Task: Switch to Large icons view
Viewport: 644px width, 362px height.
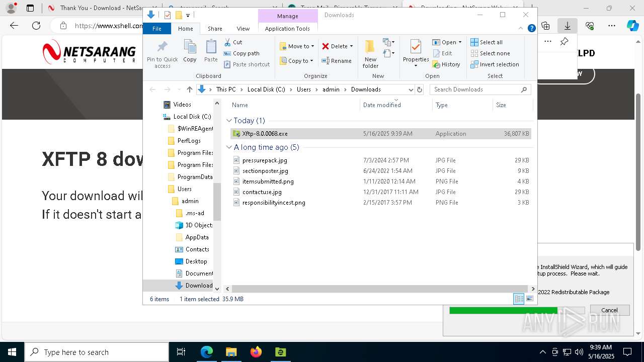Action: (x=529, y=299)
